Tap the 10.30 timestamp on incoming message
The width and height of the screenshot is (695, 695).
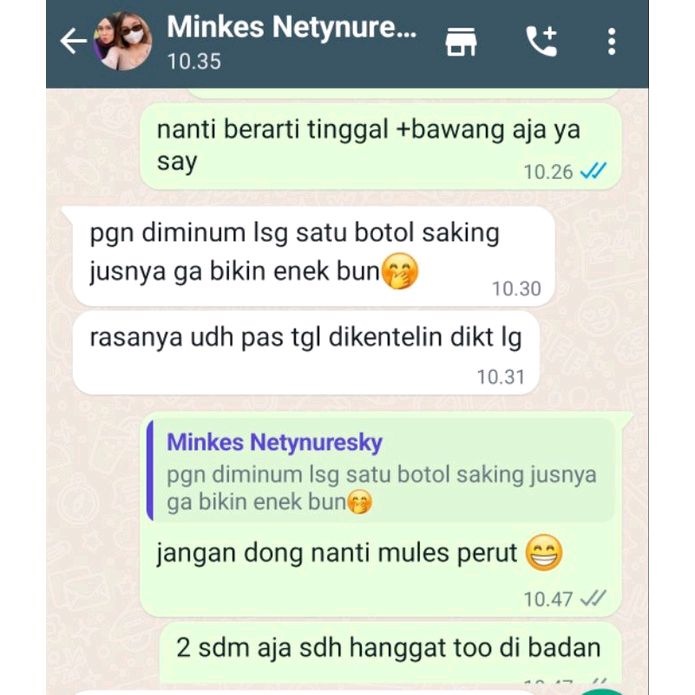[516, 289]
